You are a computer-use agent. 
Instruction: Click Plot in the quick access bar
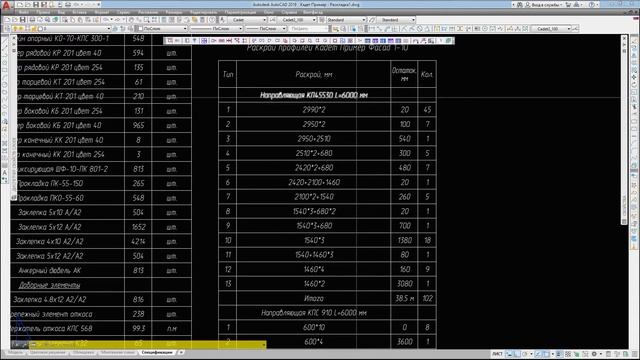68,4
